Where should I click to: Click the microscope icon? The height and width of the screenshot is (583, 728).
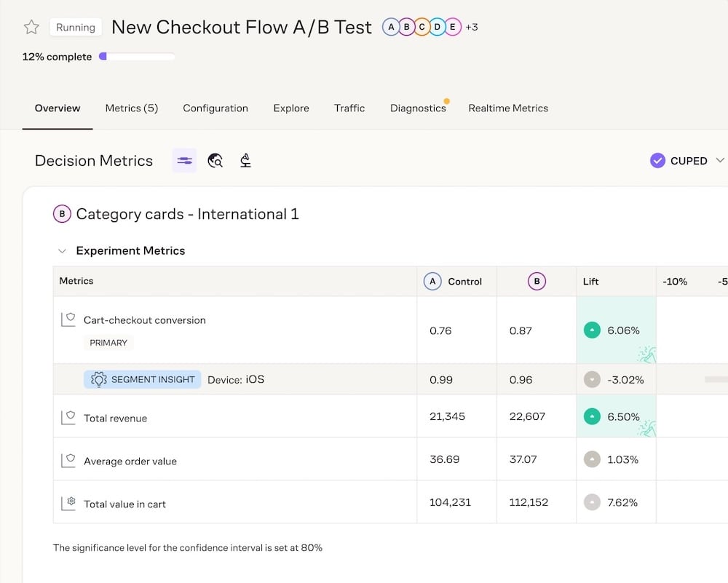coord(245,161)
